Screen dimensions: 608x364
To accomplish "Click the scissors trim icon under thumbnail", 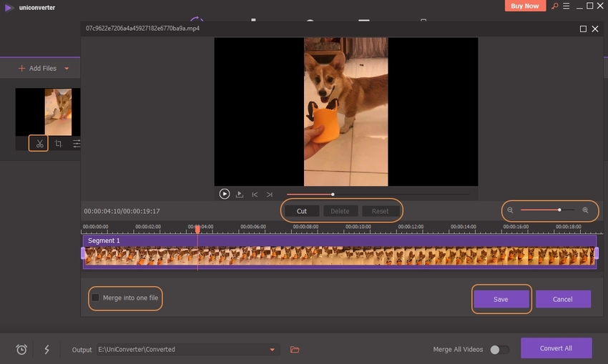I will click(39, 144).
